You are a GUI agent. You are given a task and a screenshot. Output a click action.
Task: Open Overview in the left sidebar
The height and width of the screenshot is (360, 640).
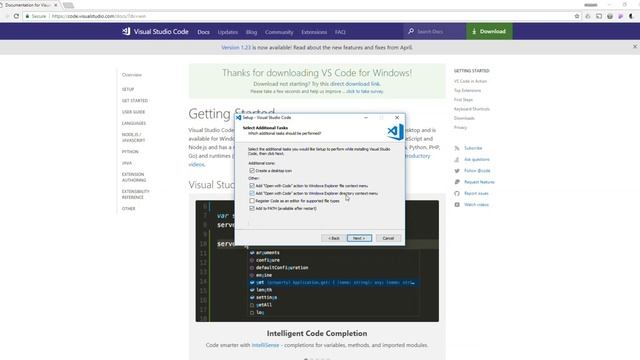point(132,75)
